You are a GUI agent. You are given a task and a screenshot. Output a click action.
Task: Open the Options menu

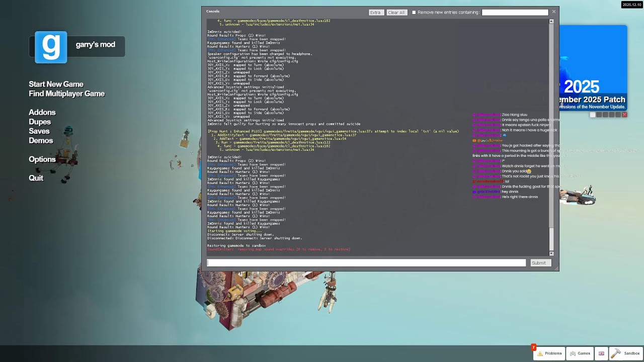[x=42, y=159]
